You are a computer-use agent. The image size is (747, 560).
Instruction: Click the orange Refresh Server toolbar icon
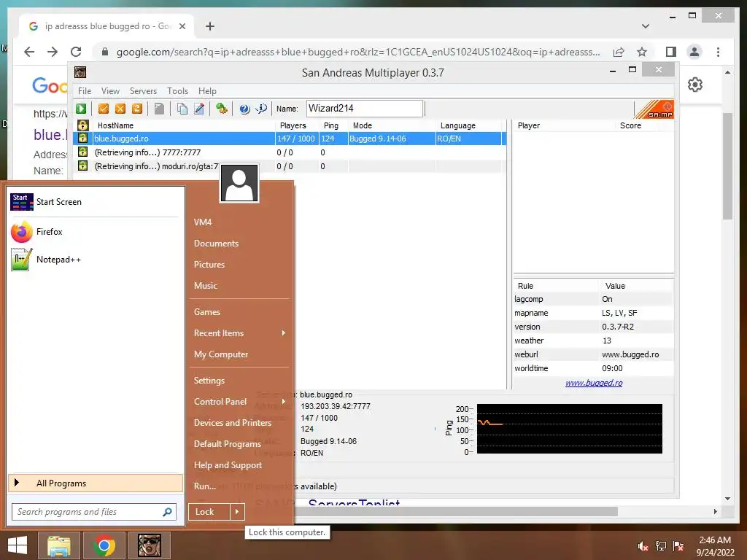point(137,109)
